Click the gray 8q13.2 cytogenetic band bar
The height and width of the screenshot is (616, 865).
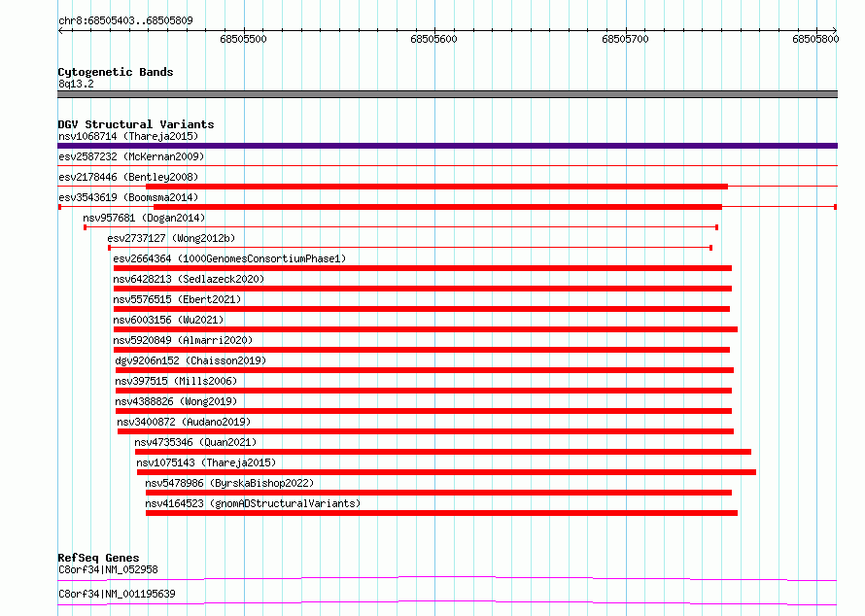[x=447, y=94]
